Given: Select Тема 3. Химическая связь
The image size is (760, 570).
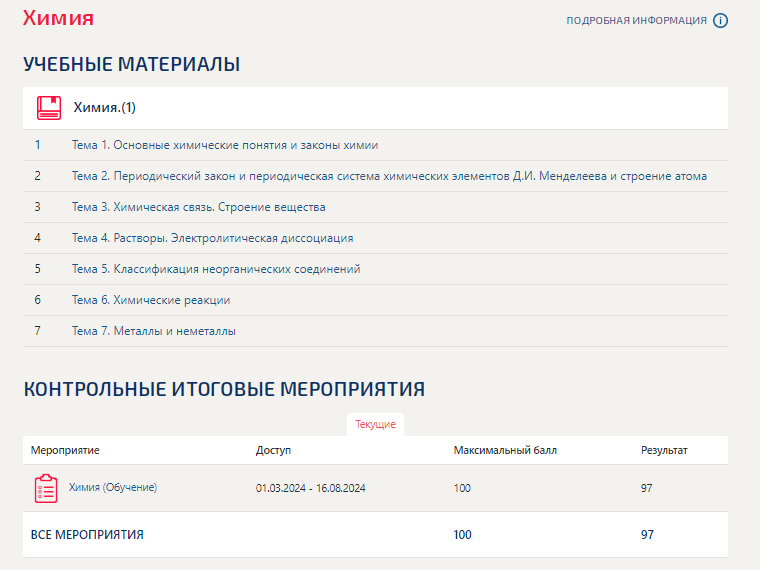Looking at the screenshot, I should [x=199, y=207].
